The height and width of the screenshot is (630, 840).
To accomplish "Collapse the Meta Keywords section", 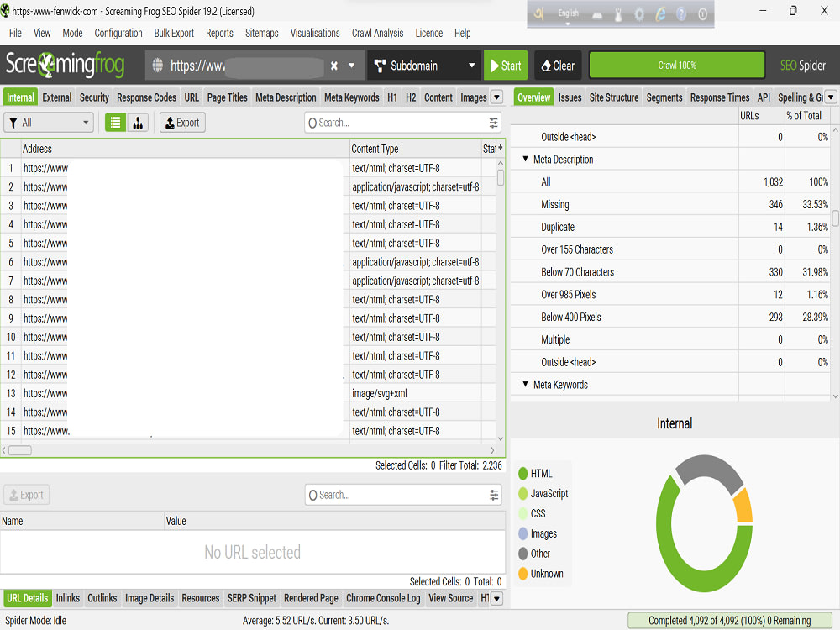I will coord(525,384).
